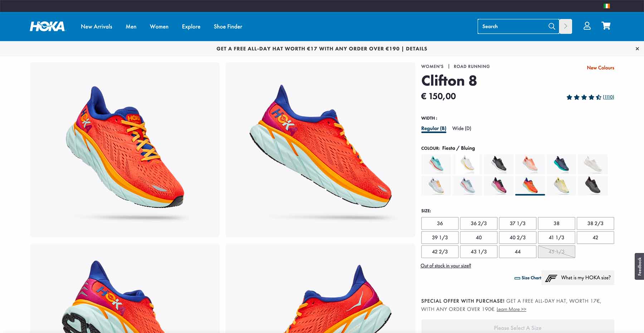
Task: Open the first side-view shoe image
Action: tap(125, 150)
